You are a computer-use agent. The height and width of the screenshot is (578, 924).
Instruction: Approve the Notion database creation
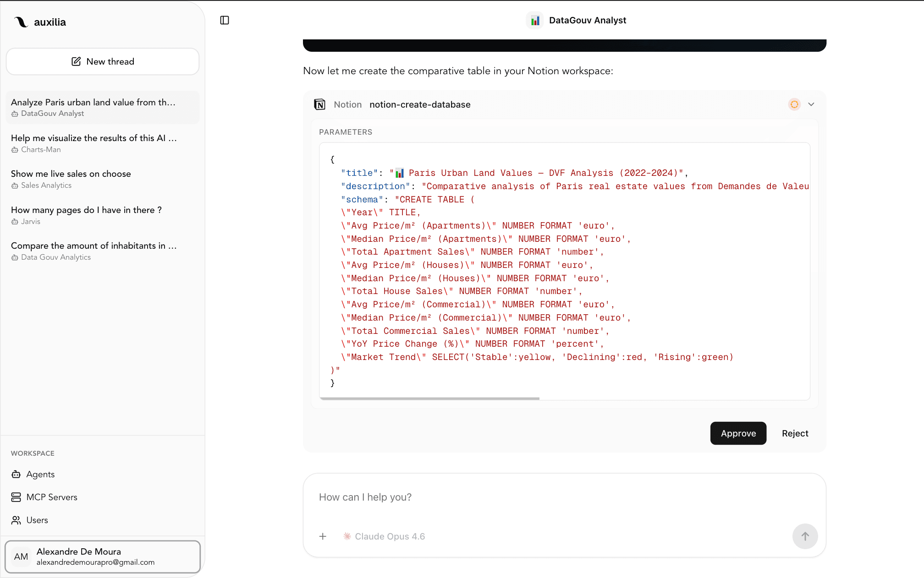738,433
